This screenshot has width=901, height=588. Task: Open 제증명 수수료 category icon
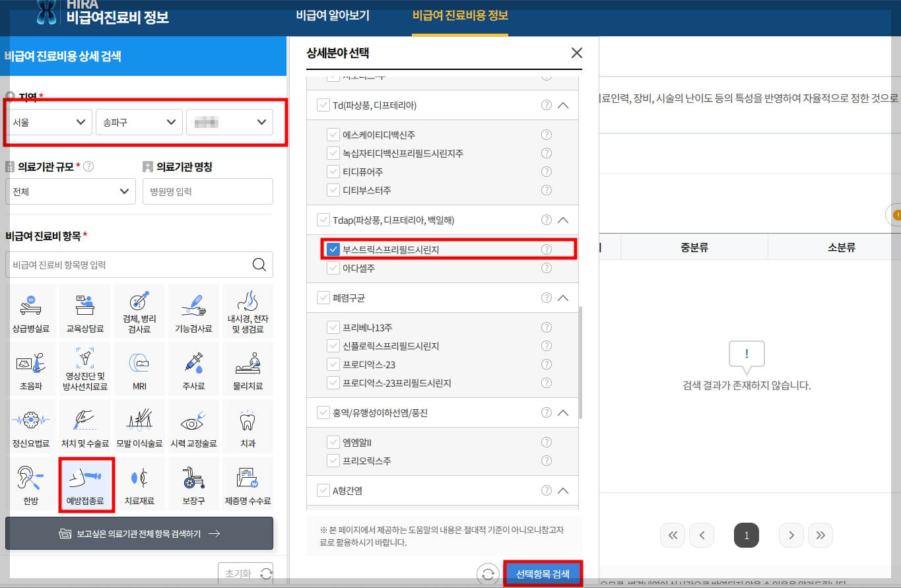point(248,484)
